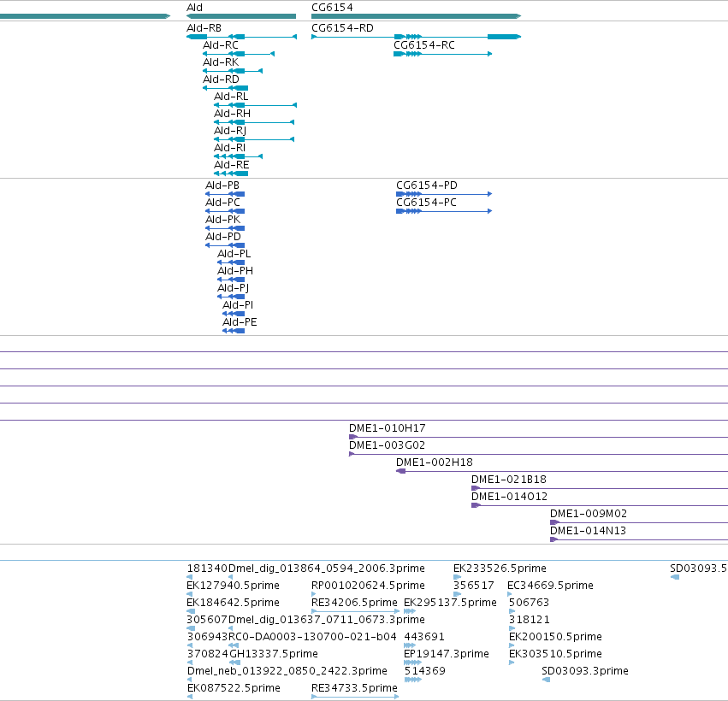This screenshot has height=701, width=728.
Task: Select the EK200150.5prime EST label
Action: 555,637
